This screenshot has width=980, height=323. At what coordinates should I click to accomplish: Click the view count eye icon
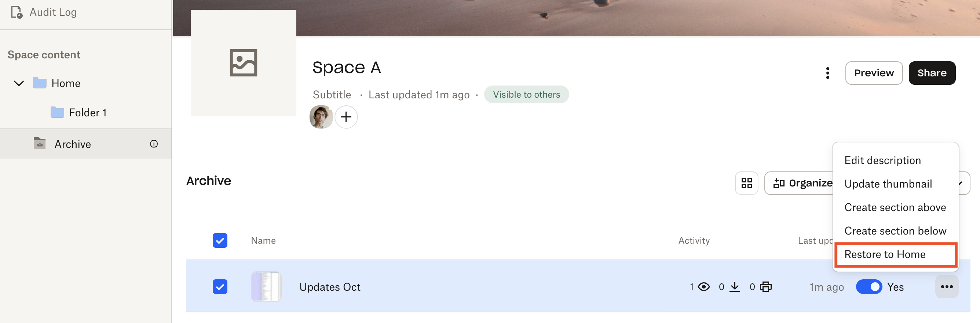(704, 287)
